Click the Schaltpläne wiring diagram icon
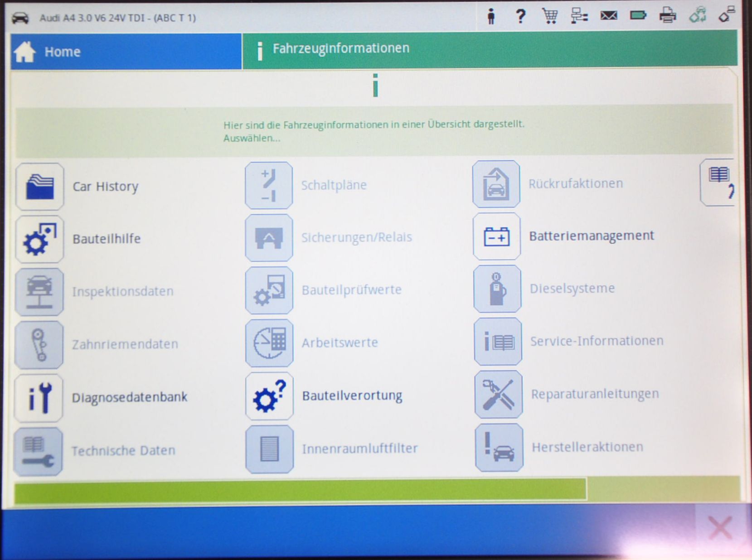This screenshot has height=560, width=752. point(269,185)
